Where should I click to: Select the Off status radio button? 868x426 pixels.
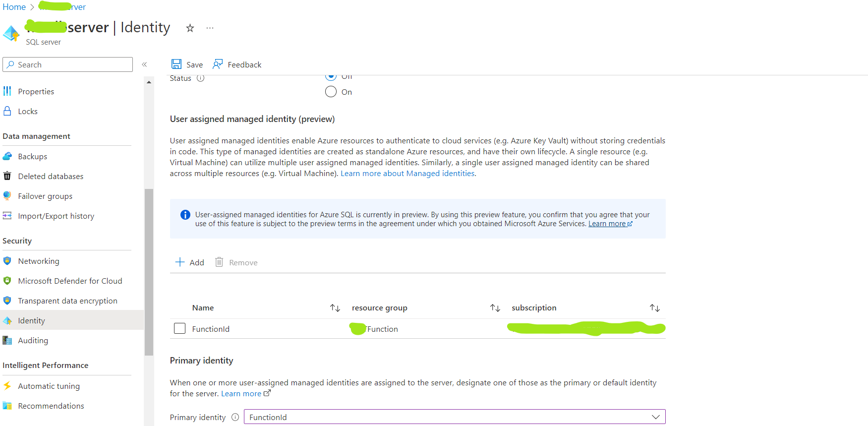click(331, 76)
